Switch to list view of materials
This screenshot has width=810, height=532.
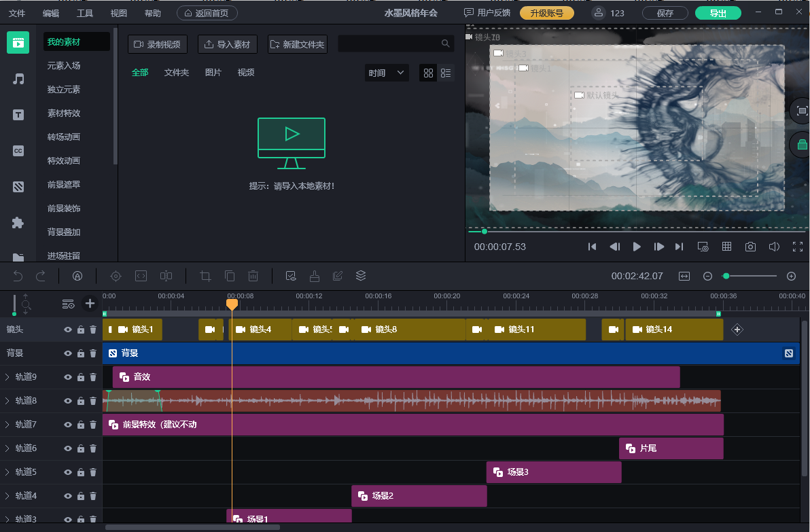pos(446,73)
